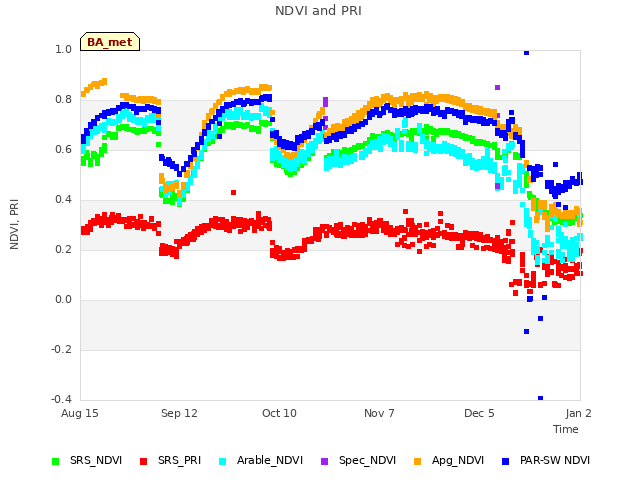Click the 0.4 y-axis tick label
640x480 pixels.
click(x=63, y=200)
